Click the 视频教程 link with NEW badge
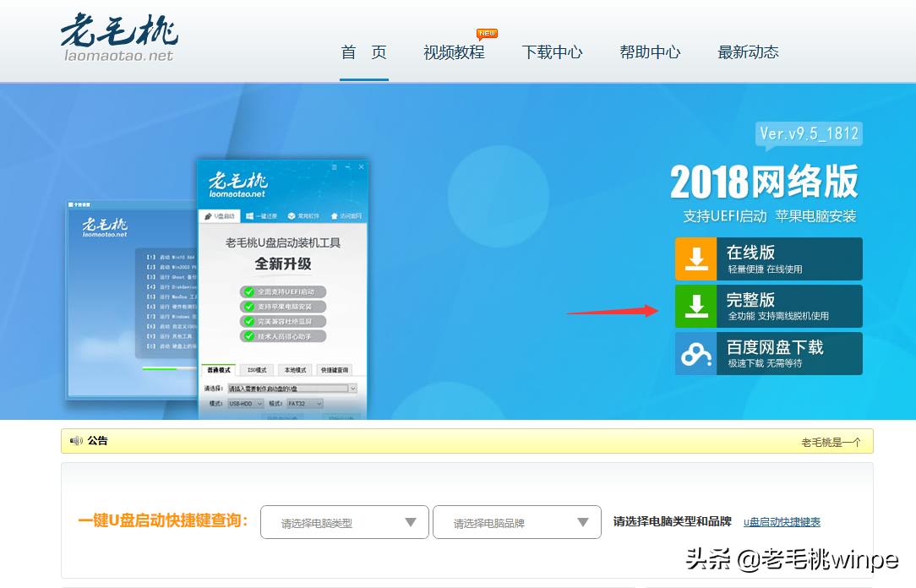Screen dimensions: 916x588 (x=455, y=52)
